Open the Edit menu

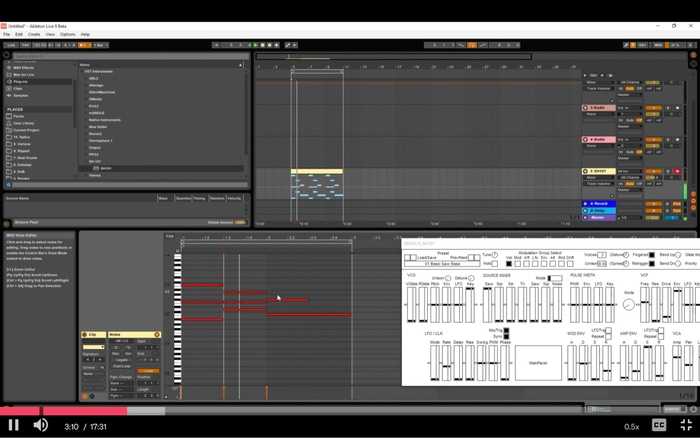click(x=19, y=34)
